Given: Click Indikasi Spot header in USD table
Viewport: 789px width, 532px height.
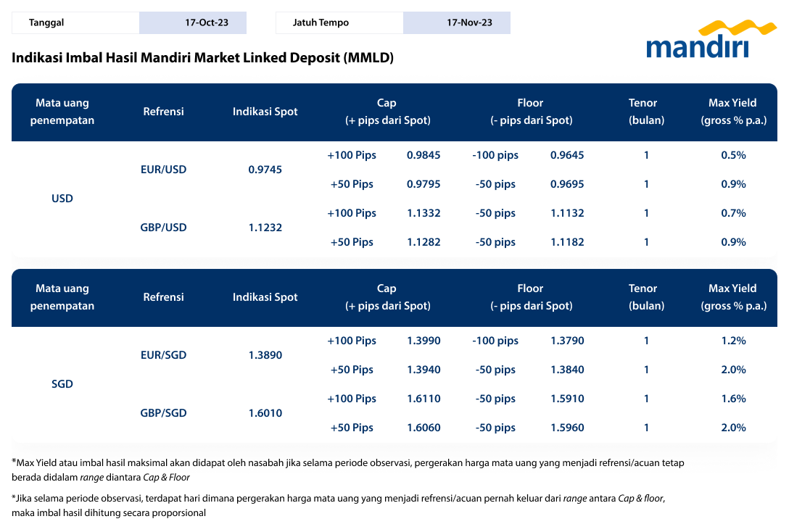Looking at the screenshot, I should click(265, 112).
